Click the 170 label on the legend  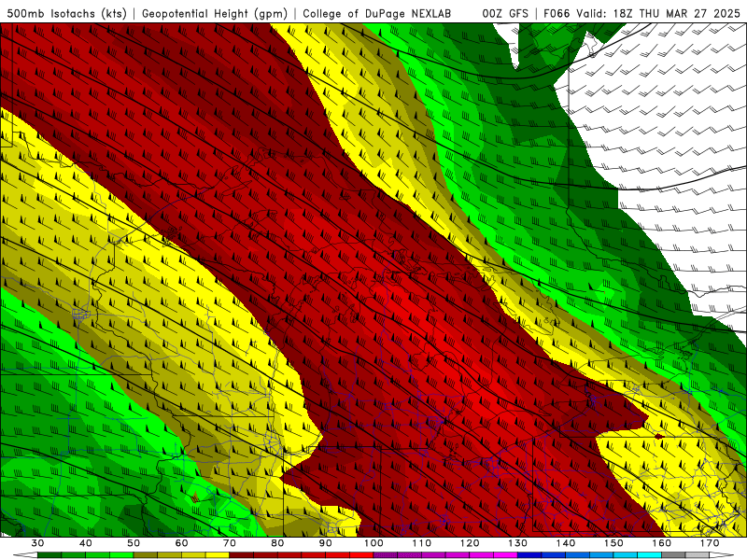pos(710,543)
